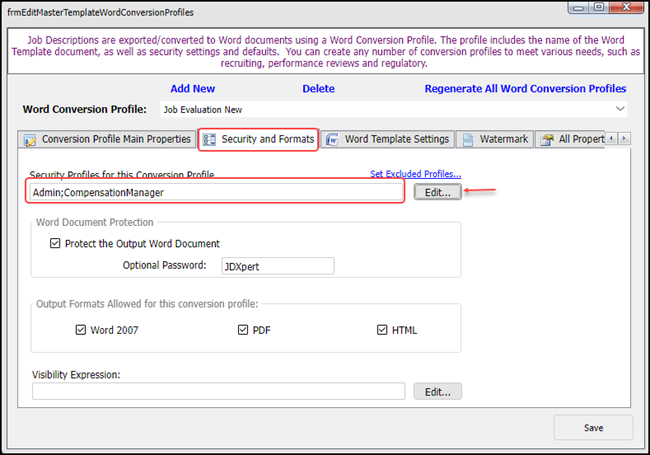Select the Security and Formats tab
Screen dimensions: 650x455
click(258, 139)
